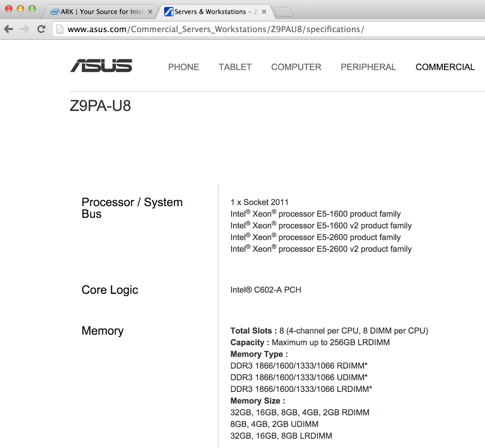Click the DDR3 1866/1600/1333/1066 UDIMM line

(x=299, y=377)
